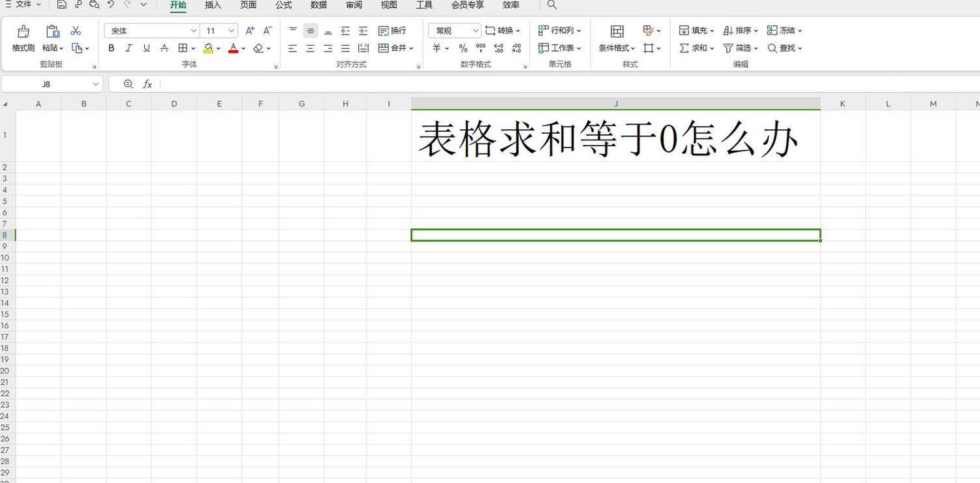Open Conditional Formatting (条件格式)

point(617,48)
